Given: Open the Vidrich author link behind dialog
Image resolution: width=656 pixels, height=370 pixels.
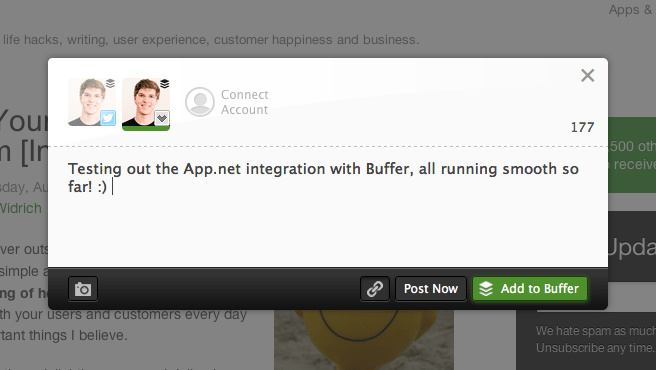Looking at the screenshot, I should point(21,208).
